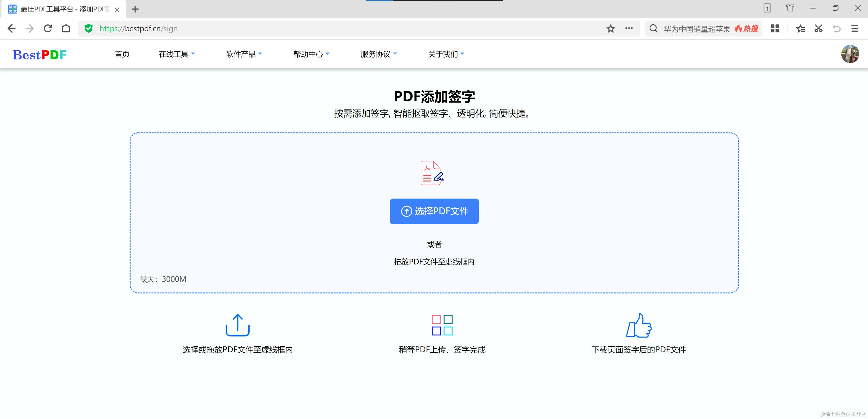
Task: Open a new browser tab
Action: point(135,9)
